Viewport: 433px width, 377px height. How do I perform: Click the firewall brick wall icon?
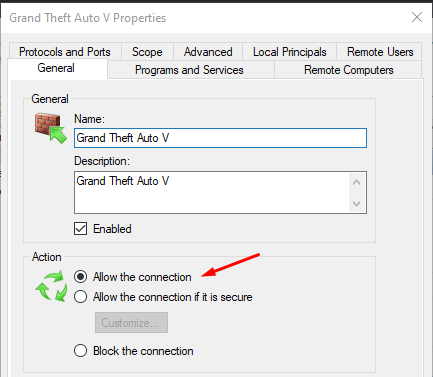[x=51, y=128]
